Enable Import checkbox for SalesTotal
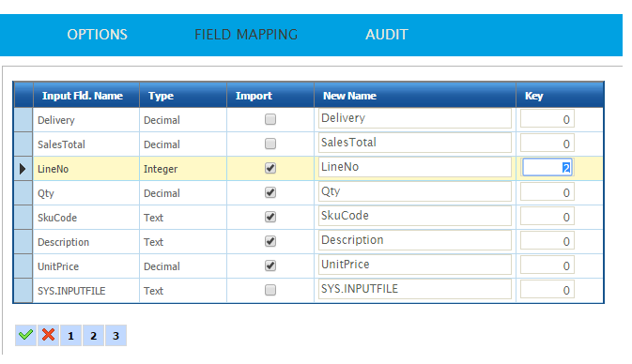Image resolution: width=632 pixels, height=364 pixels. (x=270, y=144)
